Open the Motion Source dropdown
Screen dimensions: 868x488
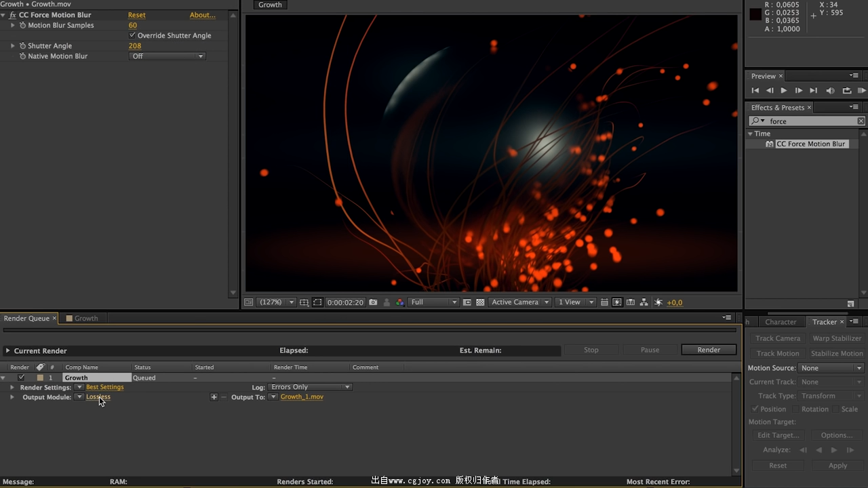[x=831, y=368]
